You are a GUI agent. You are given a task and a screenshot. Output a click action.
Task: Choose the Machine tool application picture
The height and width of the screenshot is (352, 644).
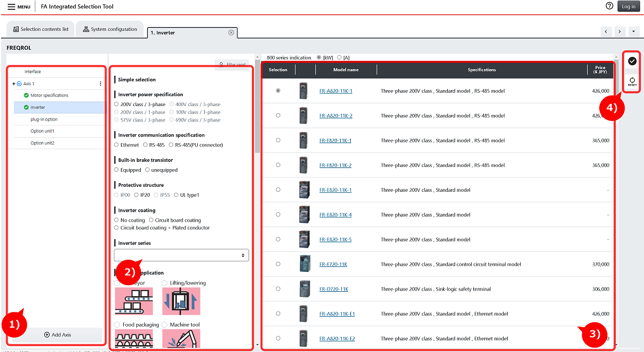pyautogui.click(x=181, y=338)
